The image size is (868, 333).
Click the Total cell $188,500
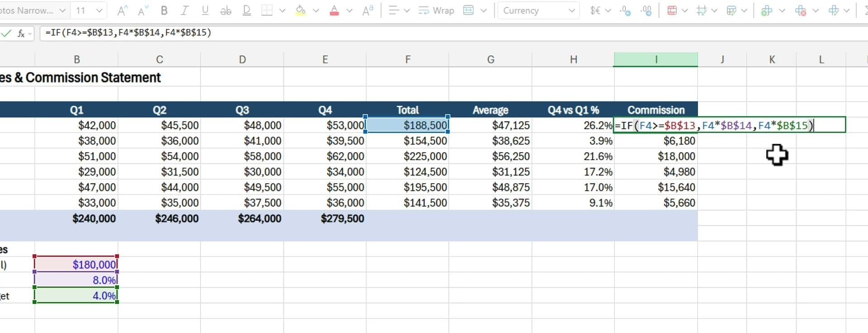(407, 125)
